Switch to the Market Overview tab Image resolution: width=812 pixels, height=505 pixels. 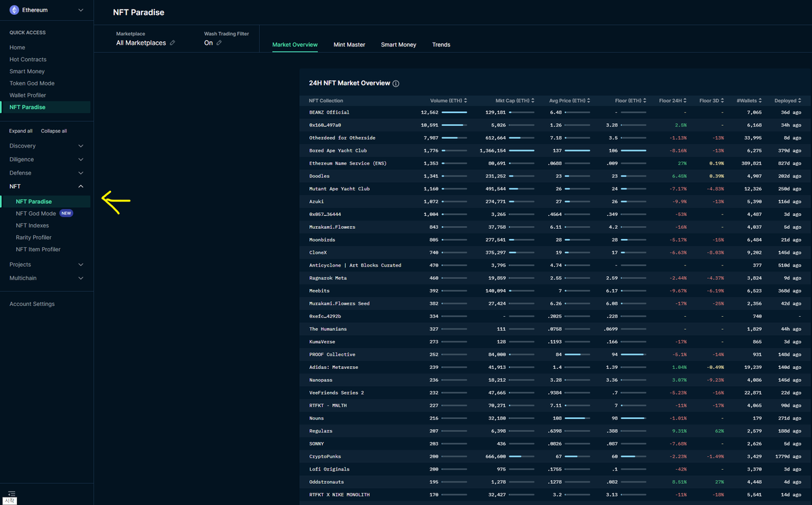click(x=295, y=45)
